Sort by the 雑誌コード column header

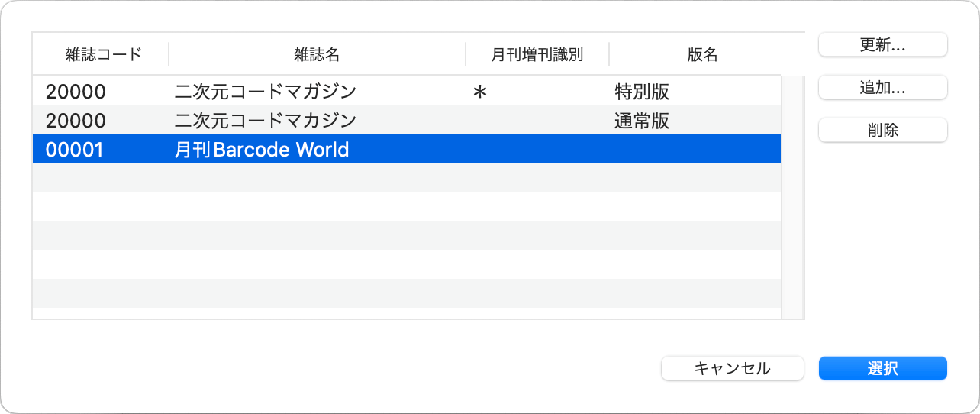pyautogui.click(x=103, y=54)
